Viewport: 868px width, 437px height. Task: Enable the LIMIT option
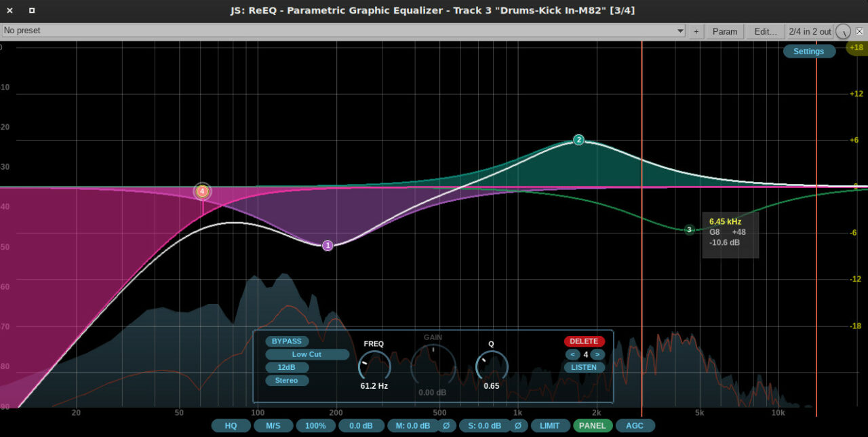(x=549, y=425)
